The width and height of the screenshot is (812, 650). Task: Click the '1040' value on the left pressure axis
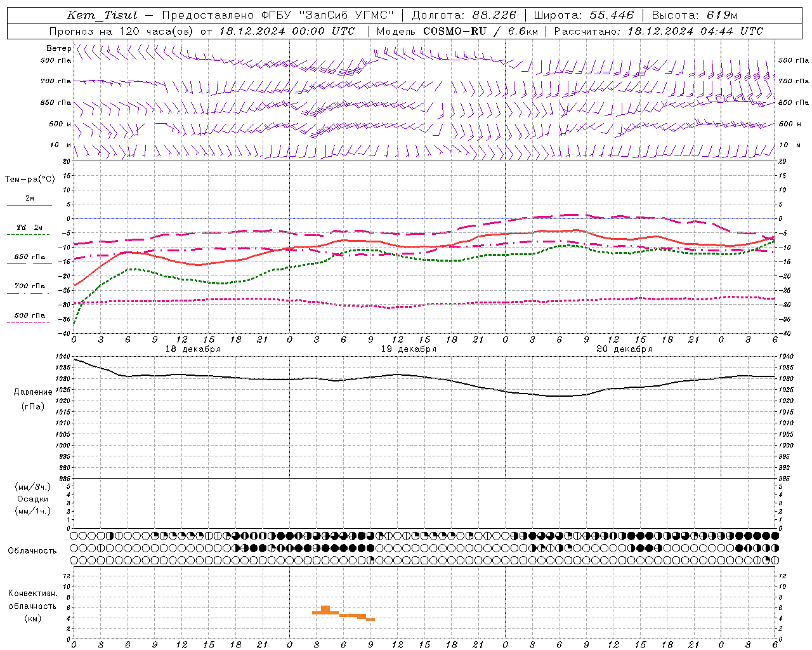pos(63,357)
